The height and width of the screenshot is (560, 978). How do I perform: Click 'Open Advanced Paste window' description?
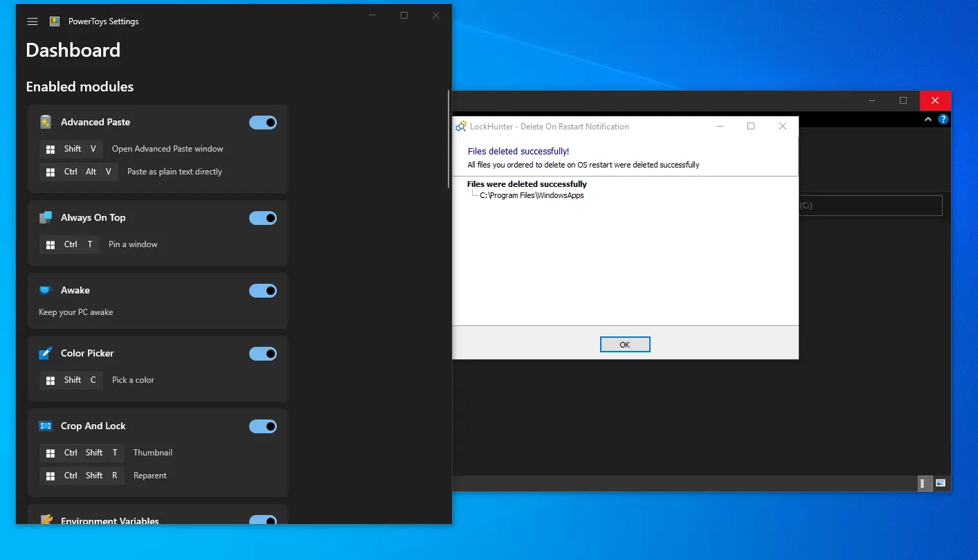(167, 149)
